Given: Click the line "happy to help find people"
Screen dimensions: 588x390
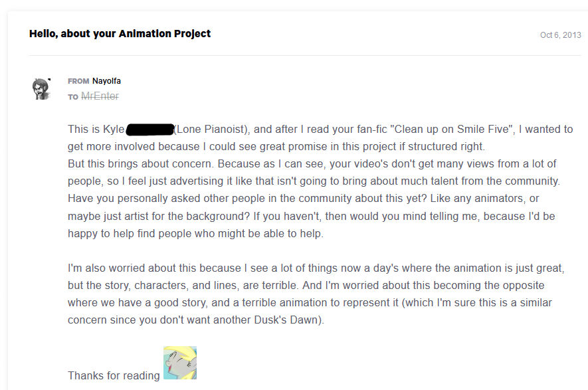Looking at the screenshot, I should click(195, 234).
